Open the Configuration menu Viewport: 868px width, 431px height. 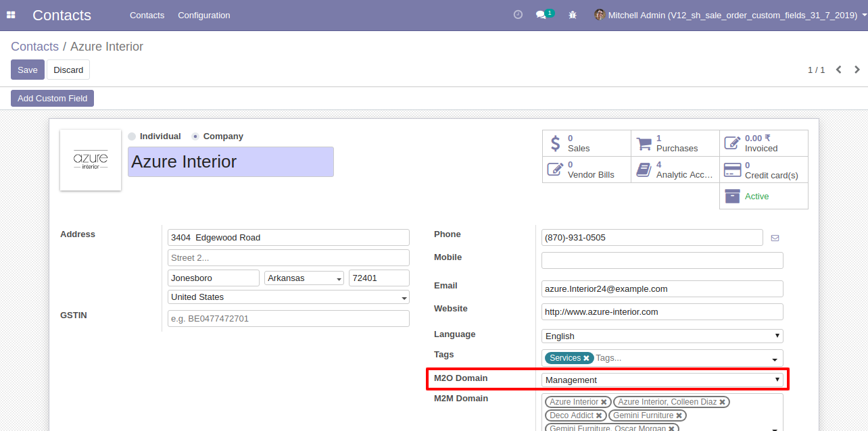pos(204,15)
